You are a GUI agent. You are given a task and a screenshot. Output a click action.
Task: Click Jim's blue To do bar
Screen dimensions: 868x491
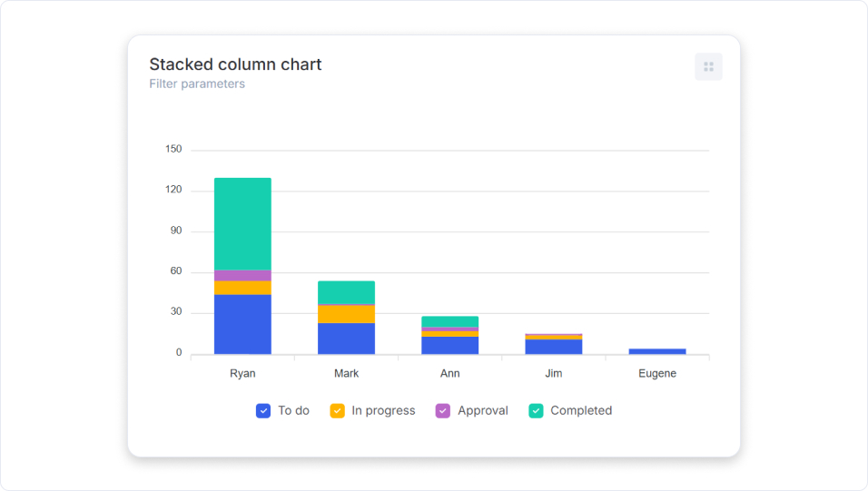coord(553,347)
